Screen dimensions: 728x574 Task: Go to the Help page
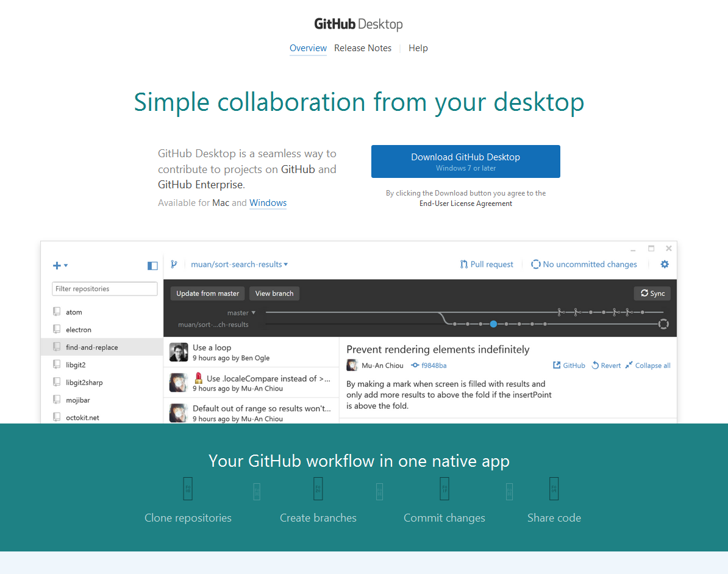(x=418, y=48)
